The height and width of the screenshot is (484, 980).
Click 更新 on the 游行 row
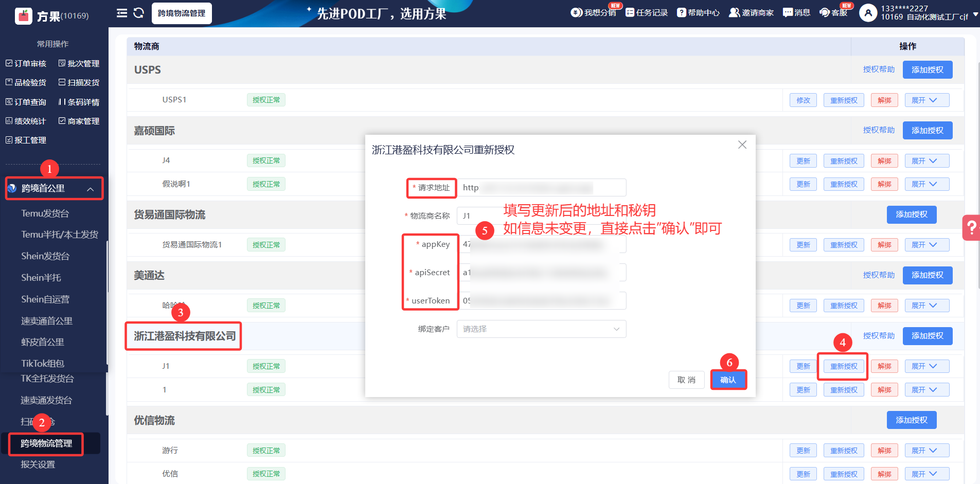(803, 451)
